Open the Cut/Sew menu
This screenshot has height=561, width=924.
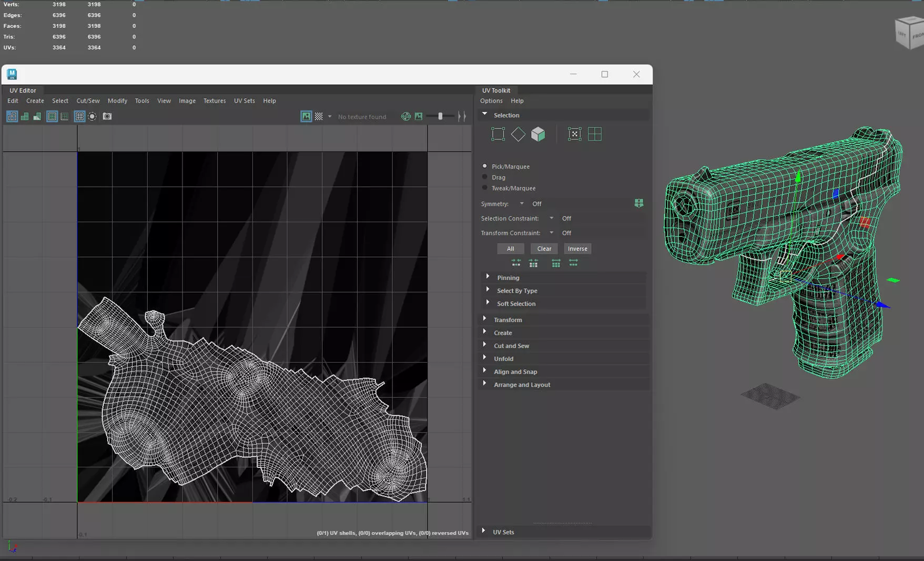point(88,101)
